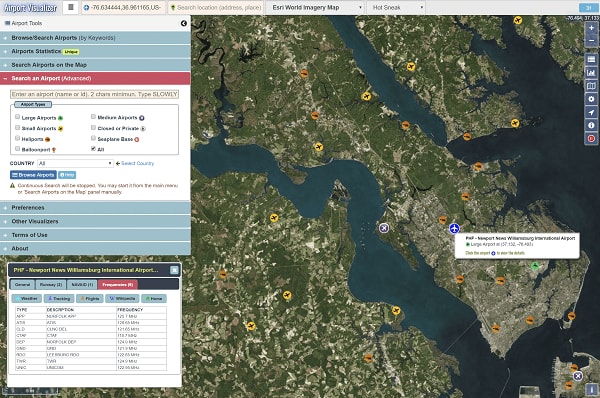
Task: Click the blue PHF airport marker on map
Action: coord(454,228)
